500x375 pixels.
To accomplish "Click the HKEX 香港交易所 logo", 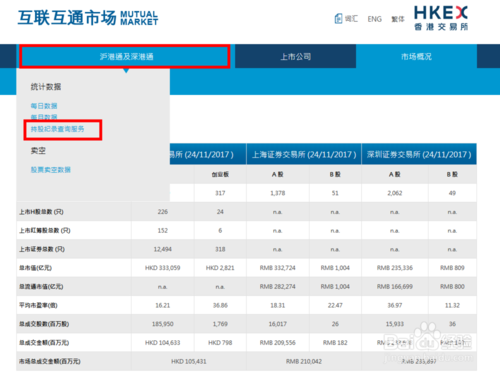I will (441, 18).
